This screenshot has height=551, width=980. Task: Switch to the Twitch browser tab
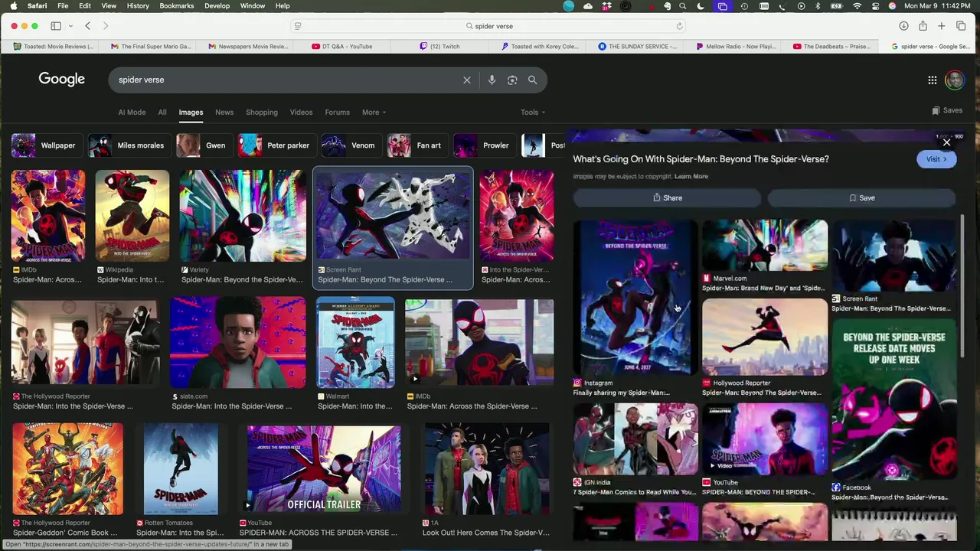coord(440,47)
